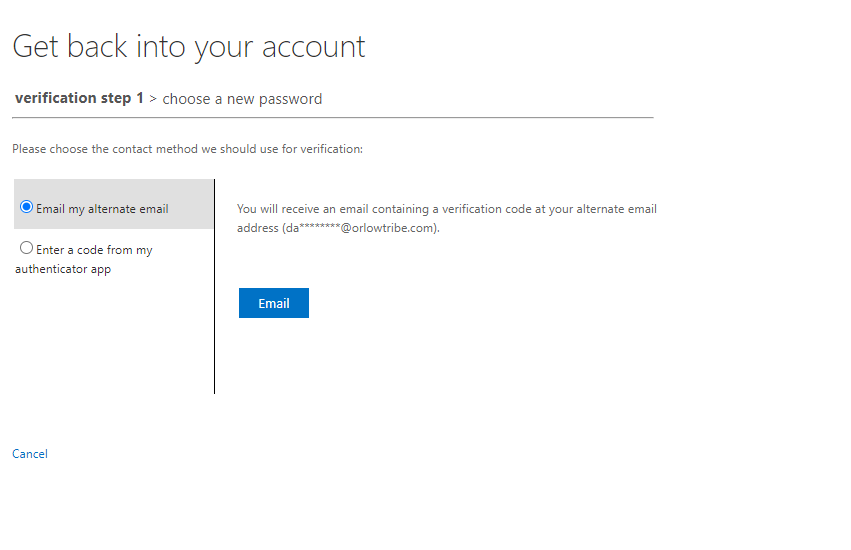The width and height of the screenshot is (851, 550).
Task: Click the word 'account' in the page heading
Action: click(x=314, y=47)
